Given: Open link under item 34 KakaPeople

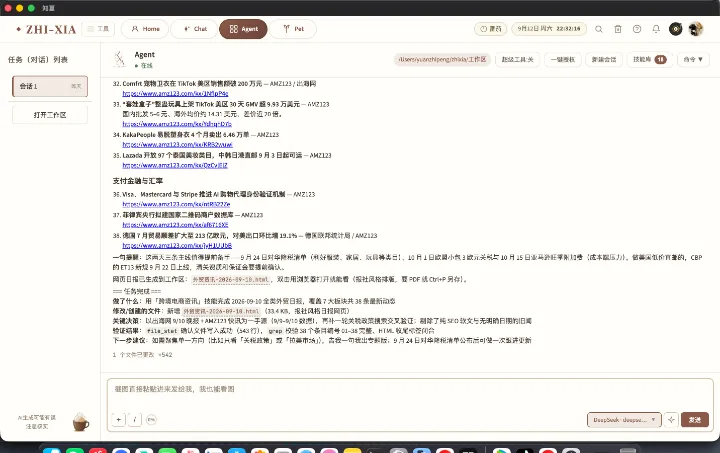Looking at the screenshot, I should tap(177, 145).
